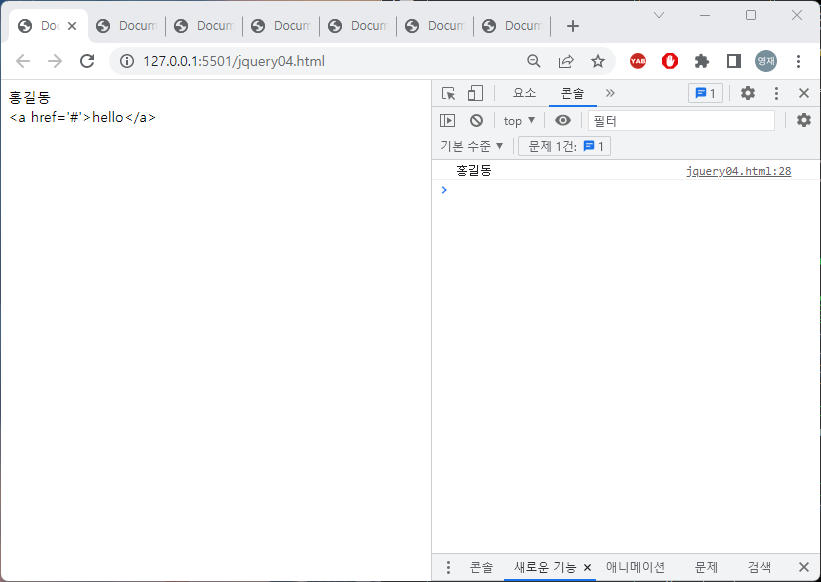This screenshot has width=821, height=582.
Task: Open the 영재 profile avatar
Action: click(x=765, y=61)
